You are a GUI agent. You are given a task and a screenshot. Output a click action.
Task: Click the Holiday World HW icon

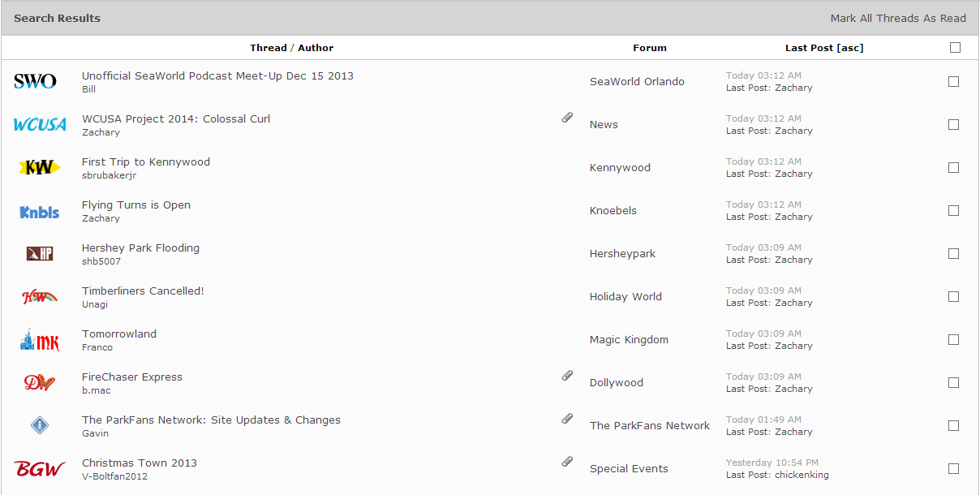39,297
